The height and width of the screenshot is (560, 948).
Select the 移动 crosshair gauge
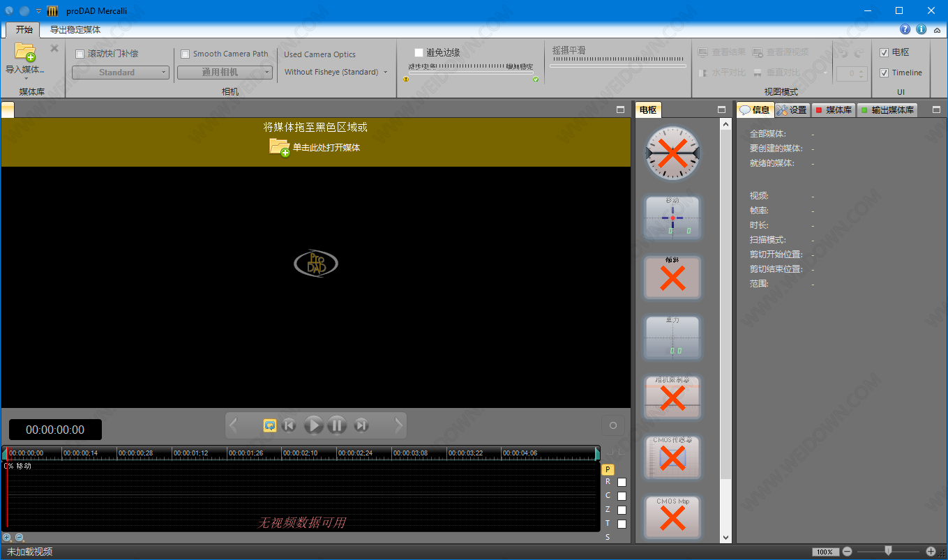click(672, 218)
